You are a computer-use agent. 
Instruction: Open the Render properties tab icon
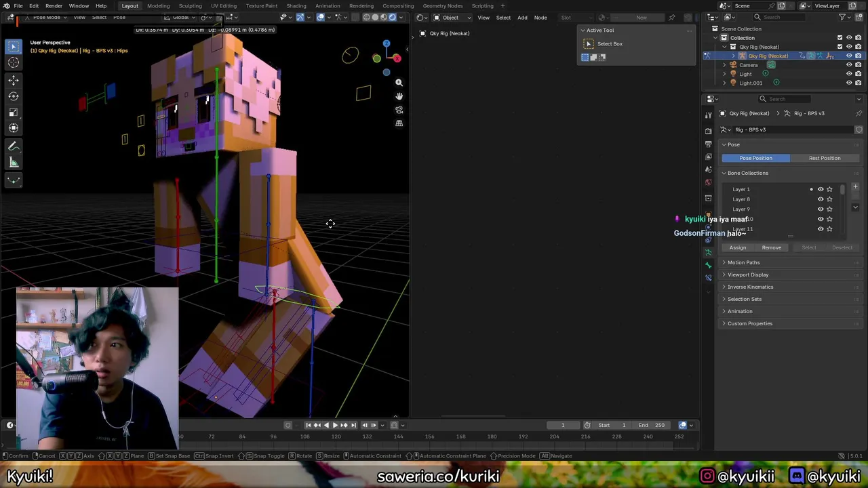(x=709, y=131)
